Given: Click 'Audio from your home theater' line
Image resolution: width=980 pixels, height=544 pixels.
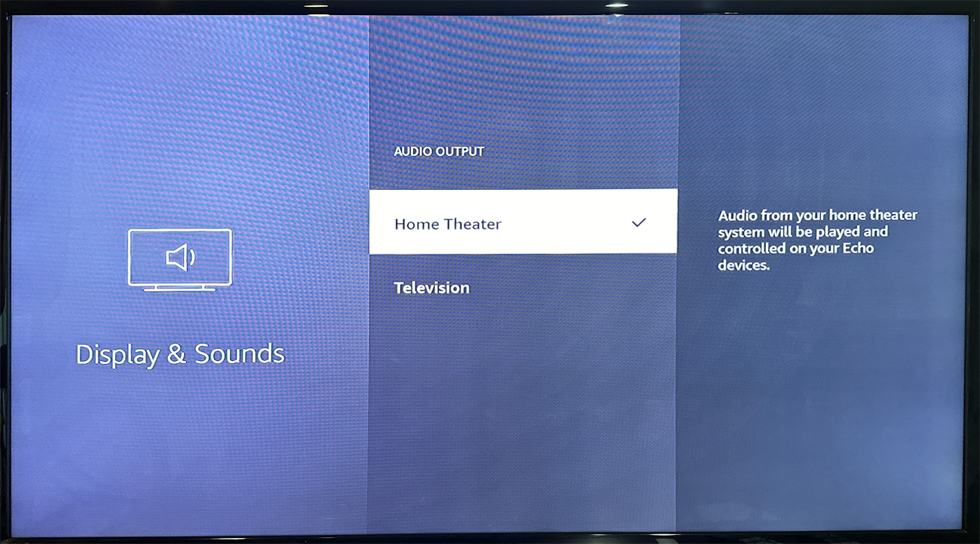Looking at the screenshot, I should pos(817,216).
